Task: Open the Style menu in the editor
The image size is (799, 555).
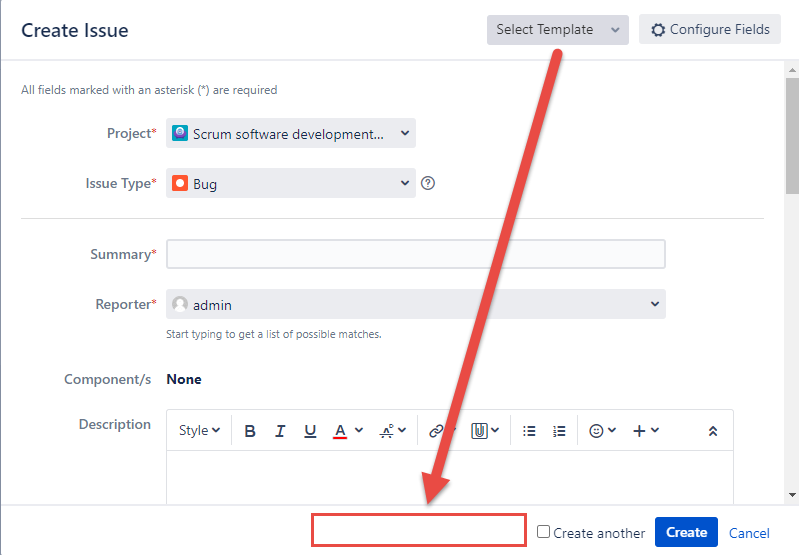Action: [x=199, y=431]
